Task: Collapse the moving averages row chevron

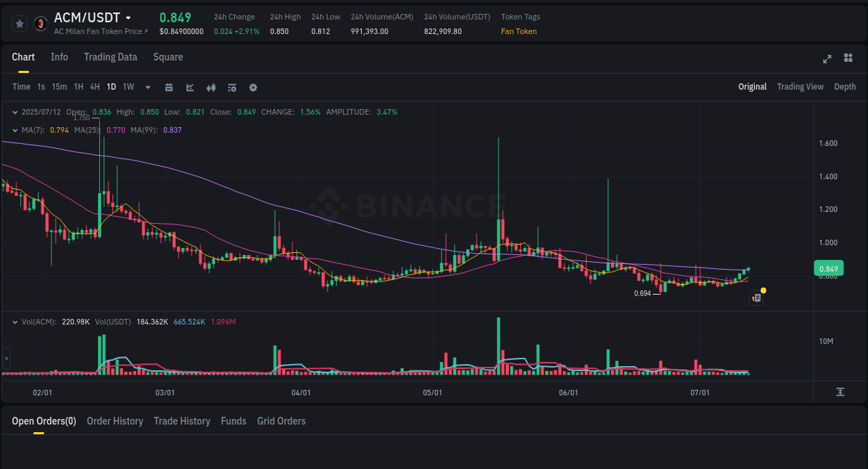Action: click(x=15, y=129)
